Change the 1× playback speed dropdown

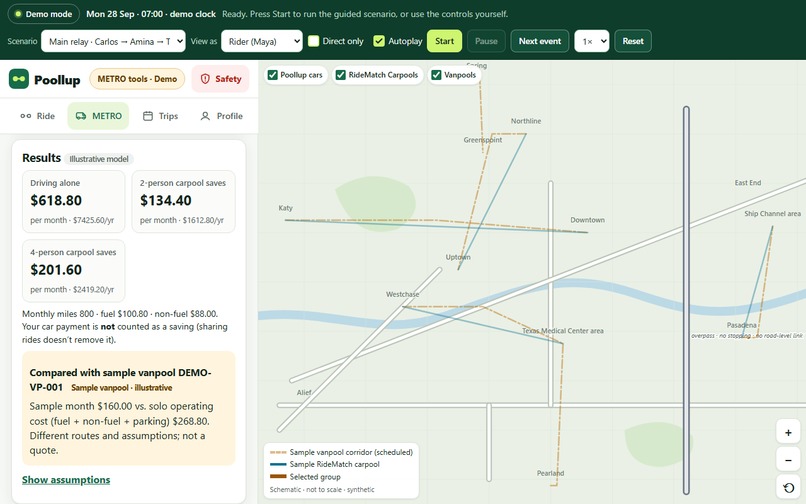(592, 41)
